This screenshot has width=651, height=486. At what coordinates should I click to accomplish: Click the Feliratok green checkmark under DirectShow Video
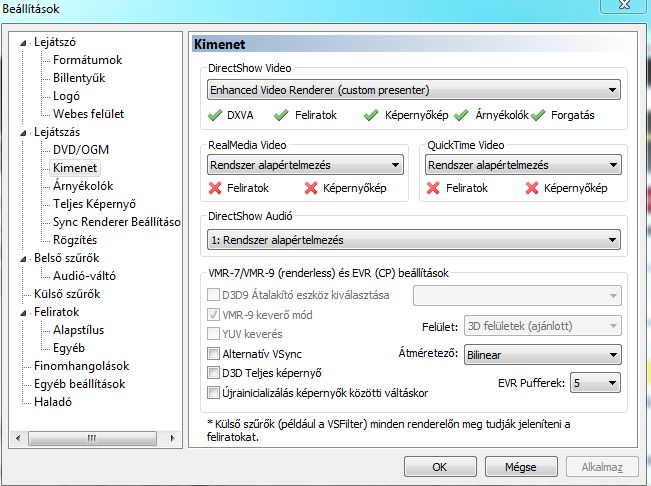point(281,115)
